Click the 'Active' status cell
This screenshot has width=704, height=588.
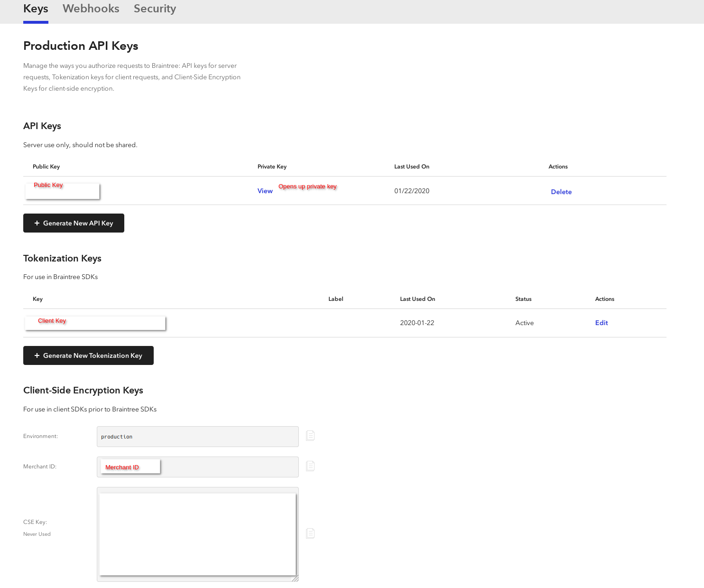coord(525,323)
